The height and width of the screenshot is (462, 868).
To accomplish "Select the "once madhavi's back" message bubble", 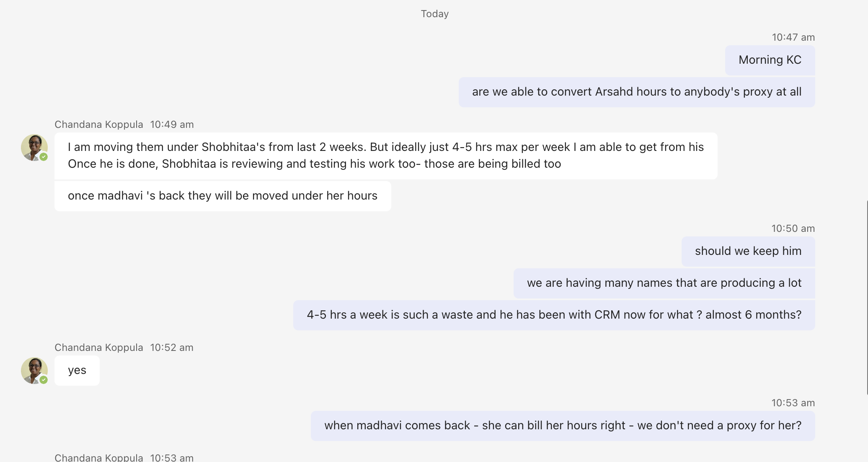I will (x=222, y=196).
